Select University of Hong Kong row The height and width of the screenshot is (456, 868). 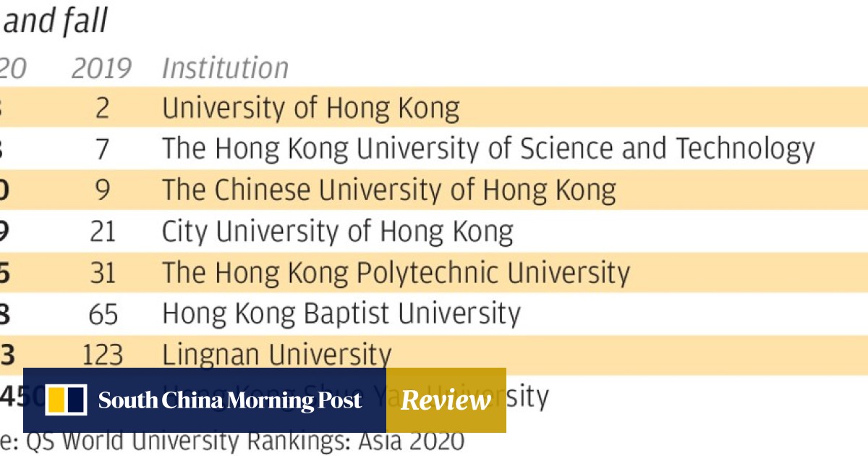tap(310, 108)
